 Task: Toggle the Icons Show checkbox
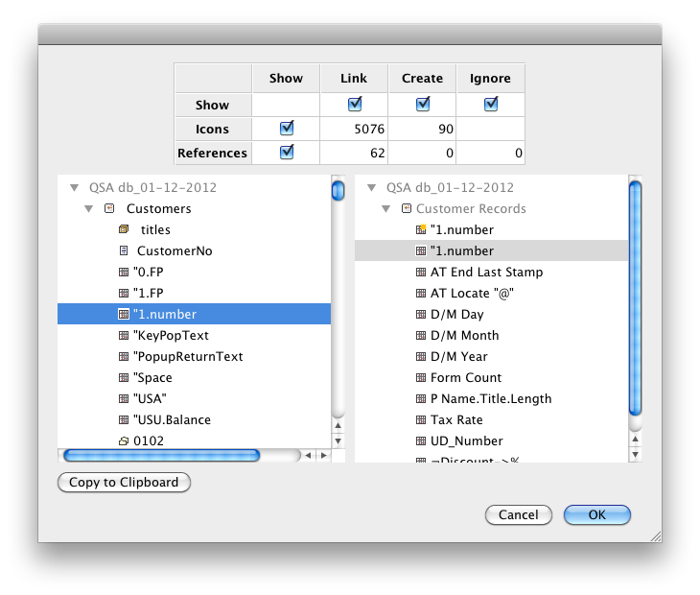click(286, 128)
